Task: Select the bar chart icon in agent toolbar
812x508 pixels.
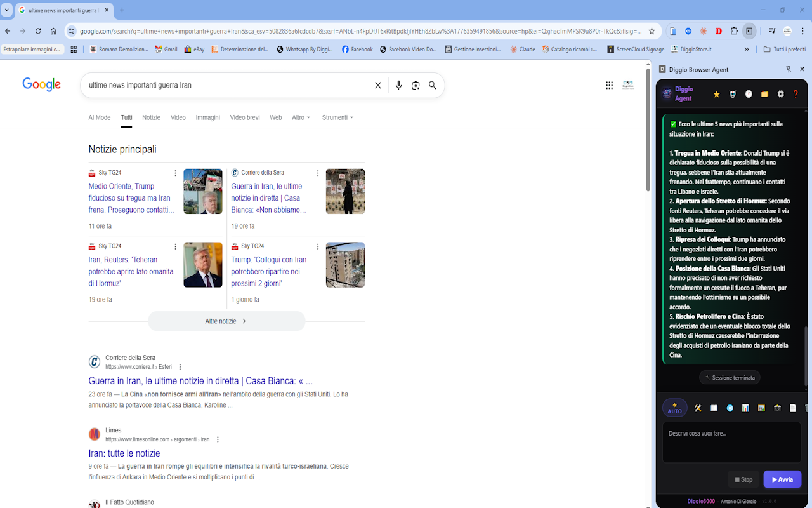Action: 745,408
